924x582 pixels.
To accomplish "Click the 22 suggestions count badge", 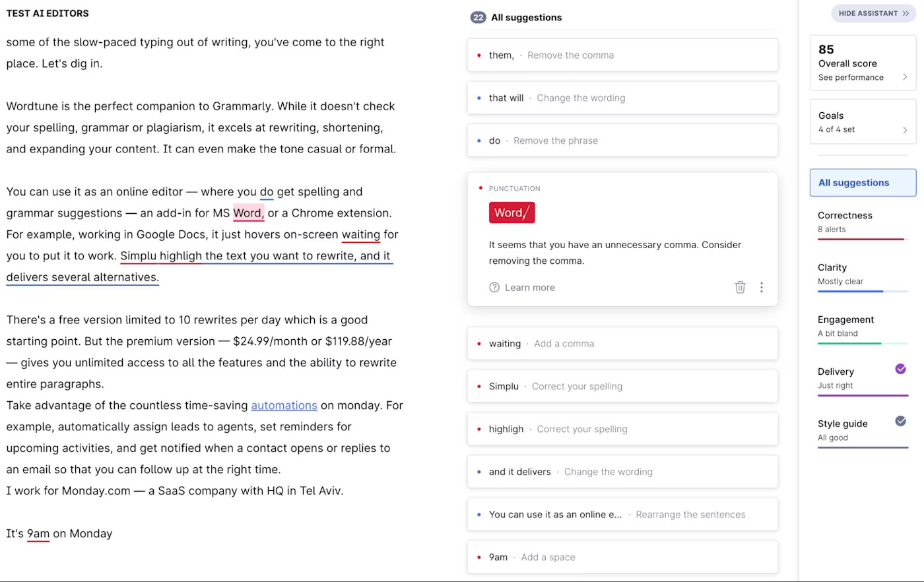I will [478, 17].
